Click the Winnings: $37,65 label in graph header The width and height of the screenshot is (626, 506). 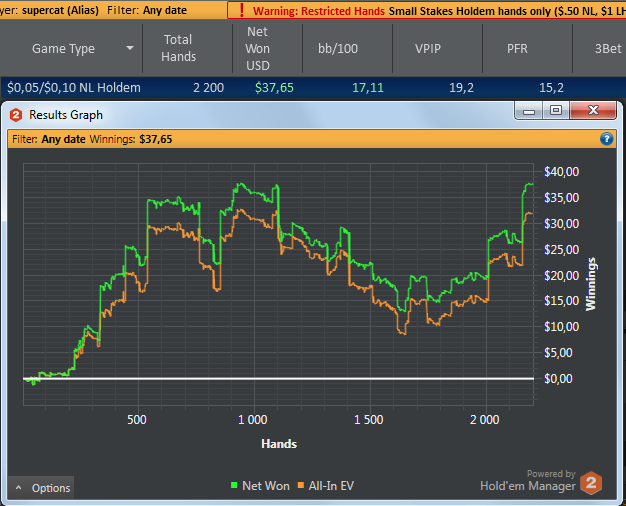click(131, 139)
